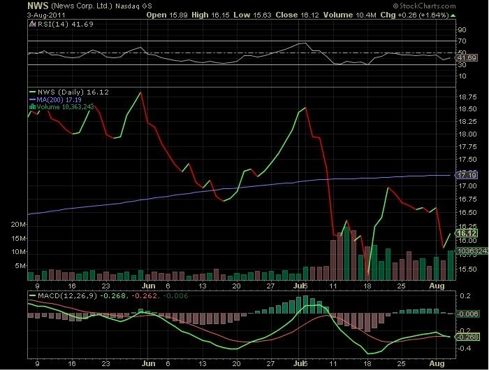Viewport: 489px width, 371px height.
Task: Click the Volume 10.4M header value
Action: (x=349, y=15)
